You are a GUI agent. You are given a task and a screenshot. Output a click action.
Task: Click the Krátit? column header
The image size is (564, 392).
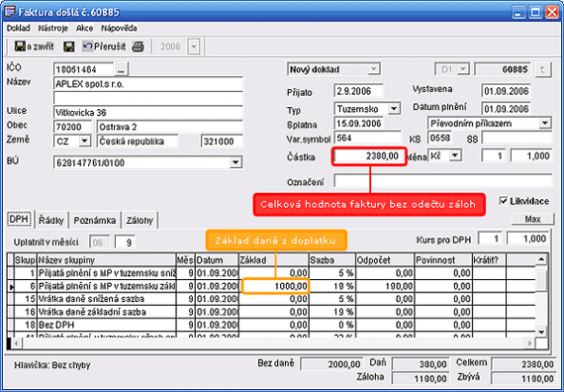(x=489, y=260)
